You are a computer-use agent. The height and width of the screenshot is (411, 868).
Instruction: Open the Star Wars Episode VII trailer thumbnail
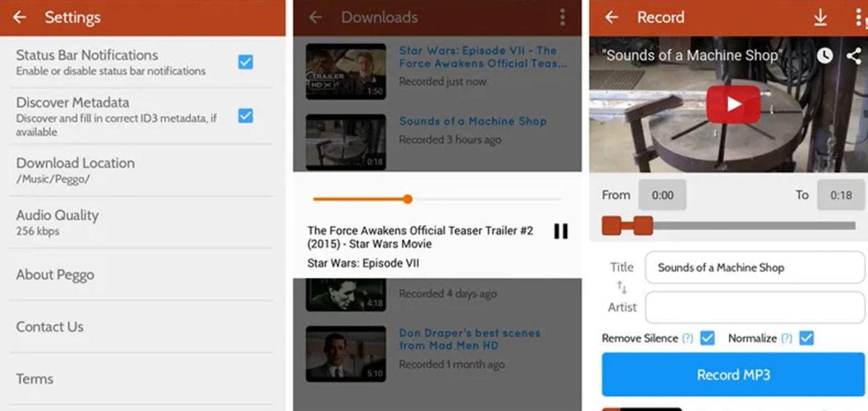pos(346,71)
